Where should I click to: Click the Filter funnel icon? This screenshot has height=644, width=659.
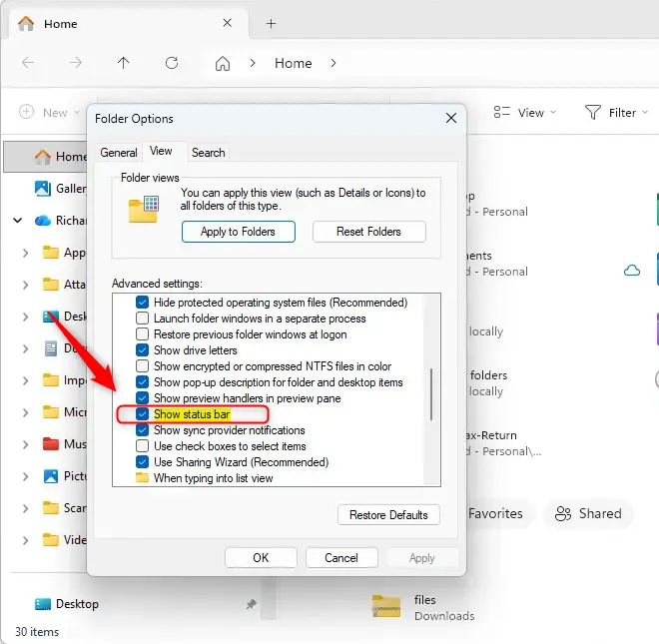point(592,112)
